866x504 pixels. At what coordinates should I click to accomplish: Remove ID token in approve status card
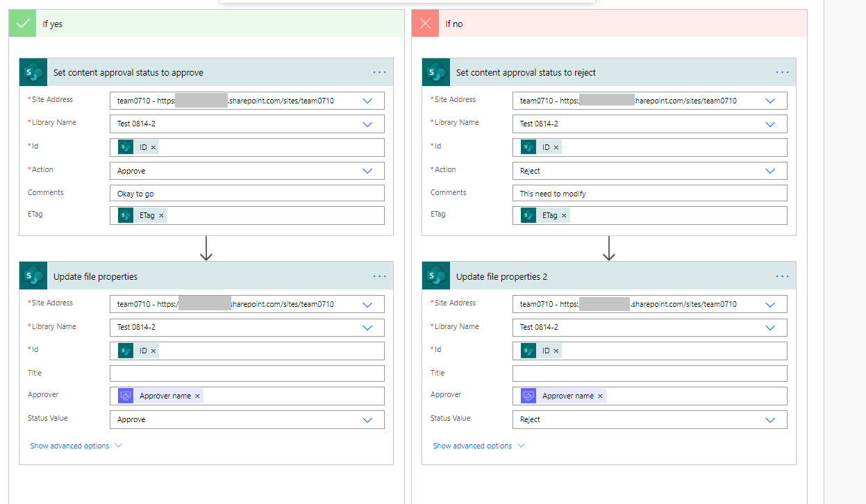153,148
